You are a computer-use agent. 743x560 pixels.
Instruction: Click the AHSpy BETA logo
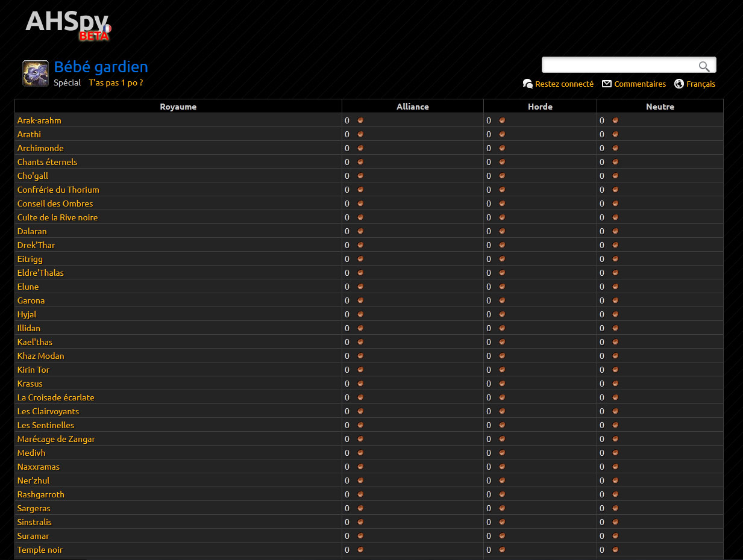(67, 24)
